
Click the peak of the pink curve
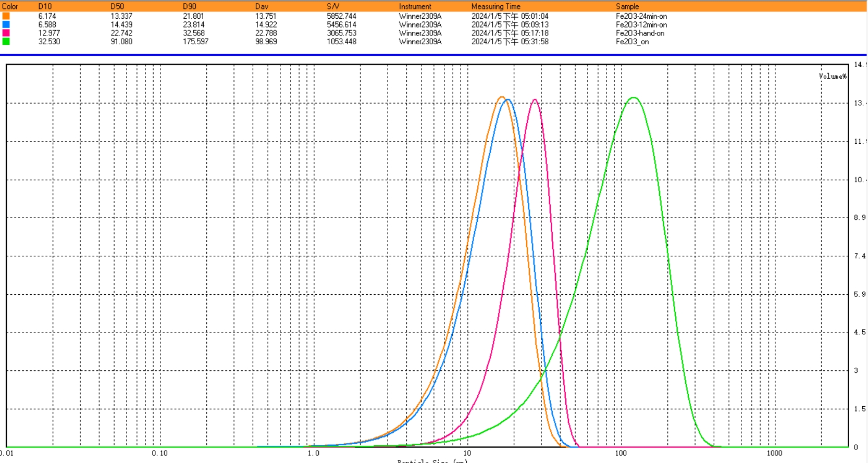point(535,99)
